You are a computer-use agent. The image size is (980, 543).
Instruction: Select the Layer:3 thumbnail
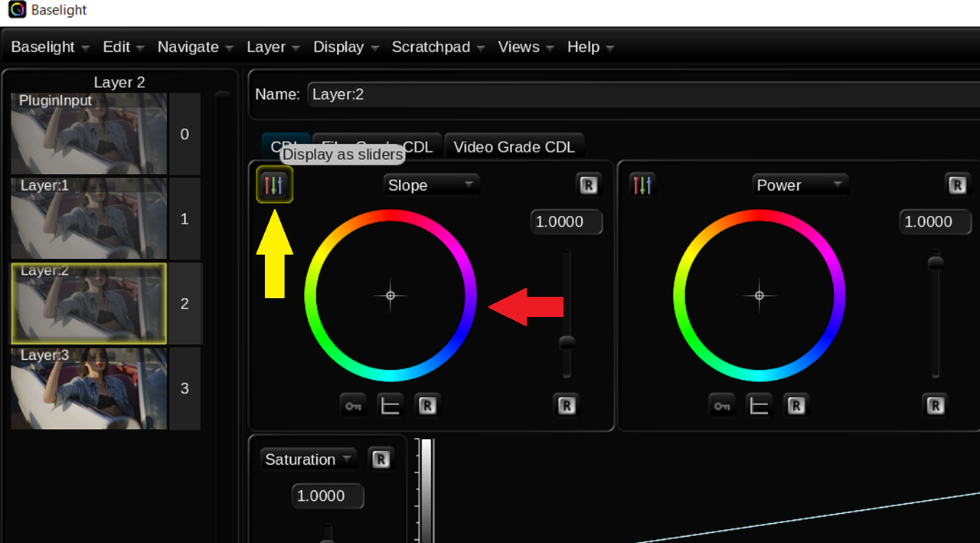89,388
